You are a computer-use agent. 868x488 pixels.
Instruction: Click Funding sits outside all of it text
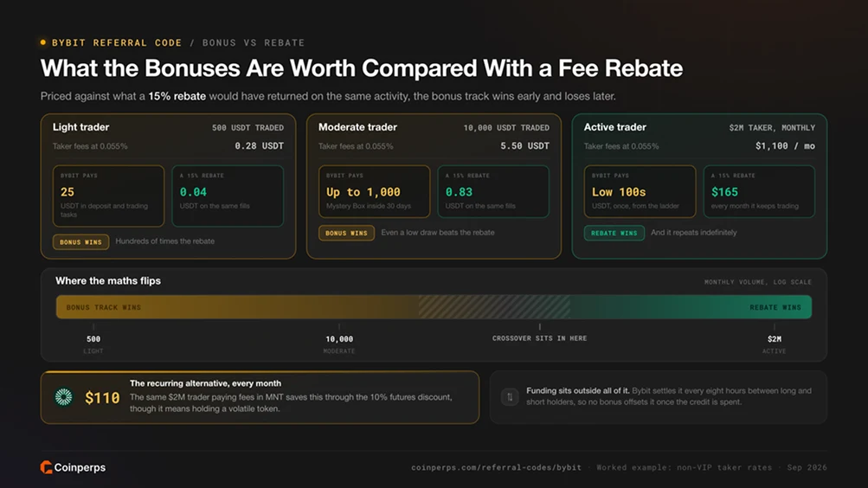(x=577, y=390)
